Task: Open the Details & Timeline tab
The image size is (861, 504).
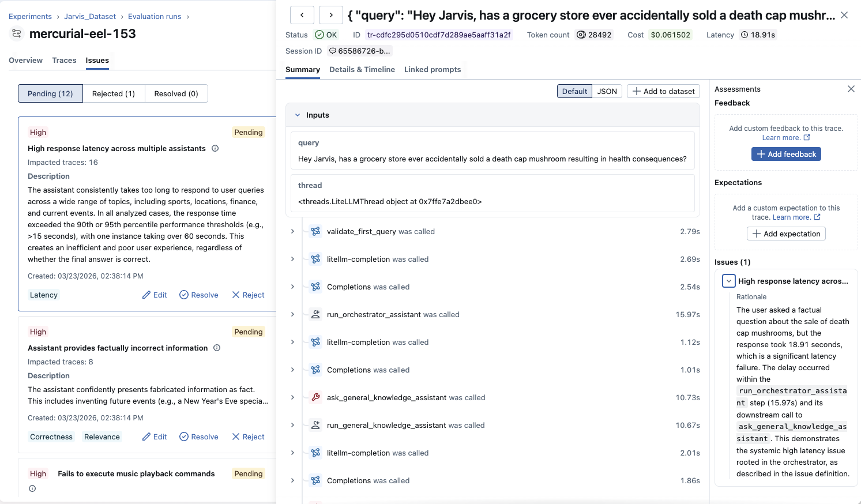Action: [362, 69]
